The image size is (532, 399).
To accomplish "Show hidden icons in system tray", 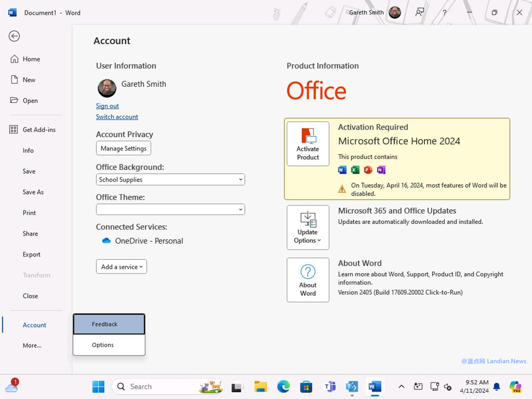I will [x=401, y=387].
